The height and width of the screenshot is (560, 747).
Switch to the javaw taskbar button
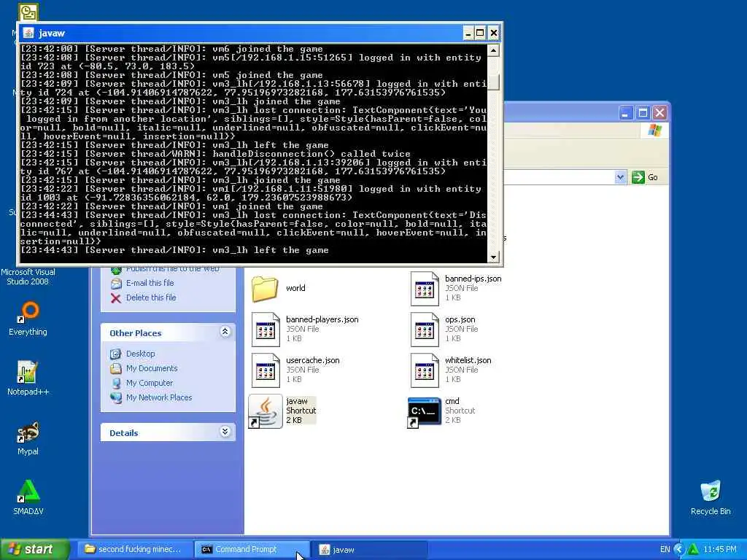[x=368, y=550]
